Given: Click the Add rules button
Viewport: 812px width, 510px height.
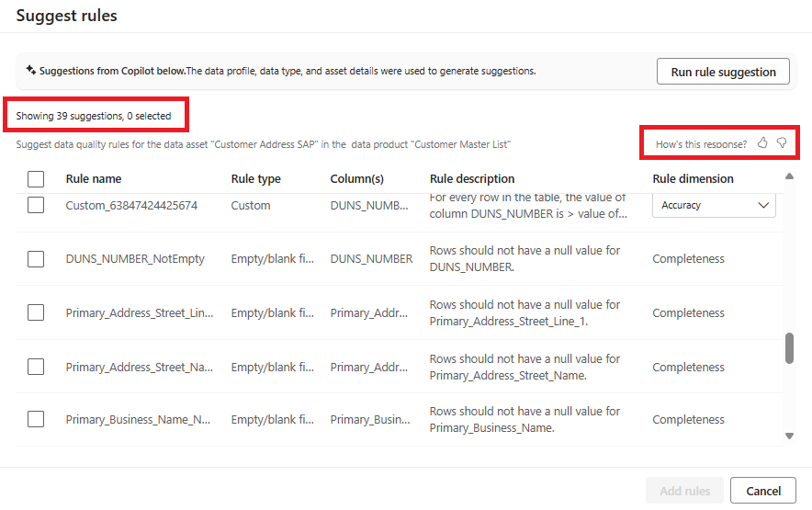Looking at the screenshot, I should click(x=684, y=491).
